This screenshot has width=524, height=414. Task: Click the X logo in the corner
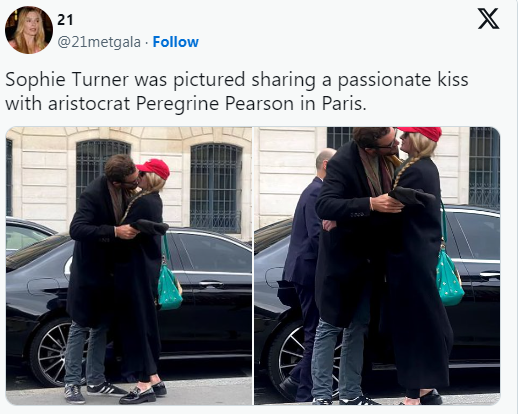point(488,19)
